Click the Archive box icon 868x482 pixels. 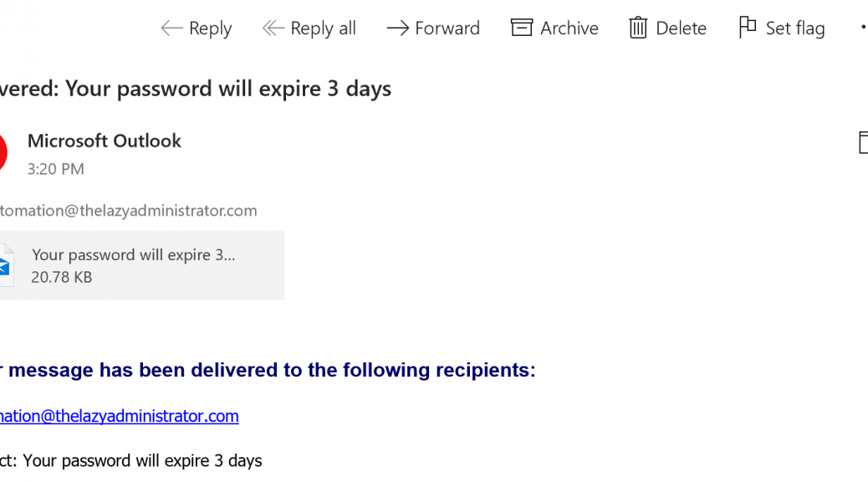click(x=522, y=27)
